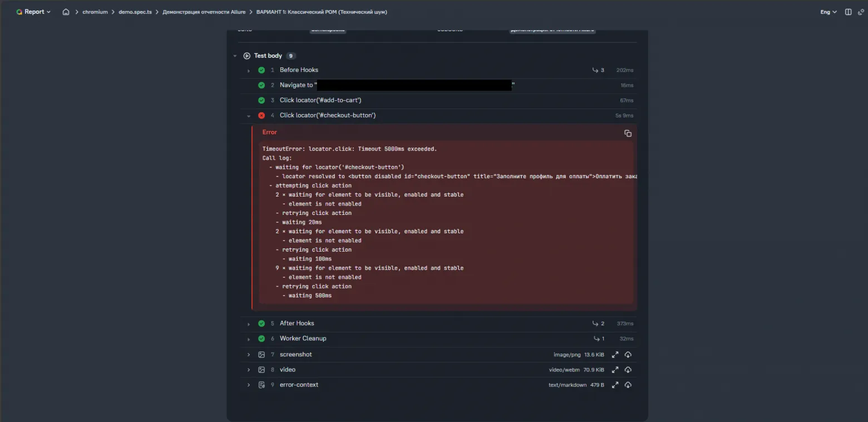This screenshot has height=422, width=868.
Task: Open the Report dropdown menu
Action: pos(33,11)
